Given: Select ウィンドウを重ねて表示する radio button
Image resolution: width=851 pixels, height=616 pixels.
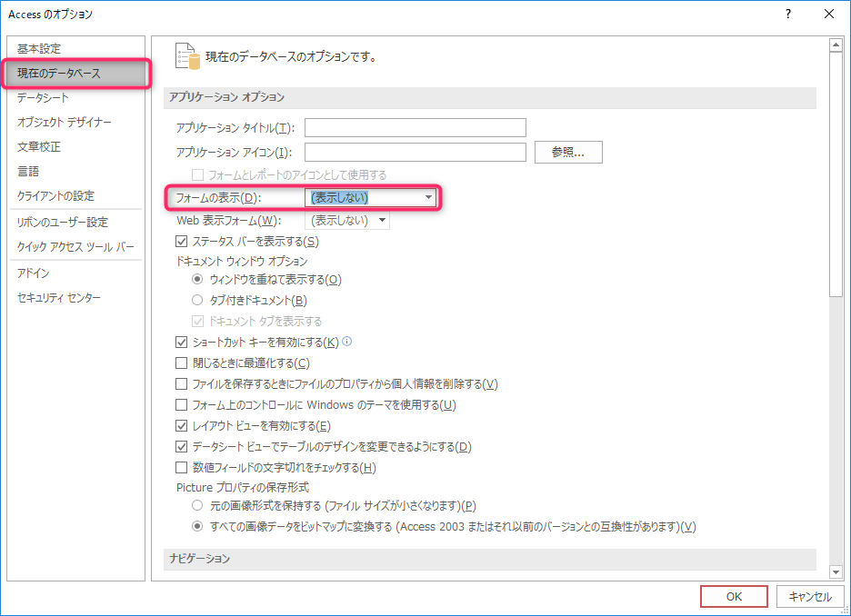Looking at the screenshot, I should [197, 279].
